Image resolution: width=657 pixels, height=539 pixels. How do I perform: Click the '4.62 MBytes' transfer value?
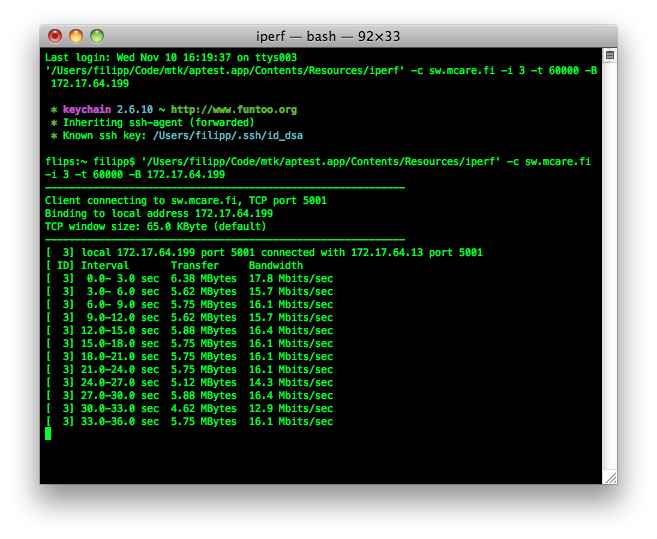[x=204, y=409]
